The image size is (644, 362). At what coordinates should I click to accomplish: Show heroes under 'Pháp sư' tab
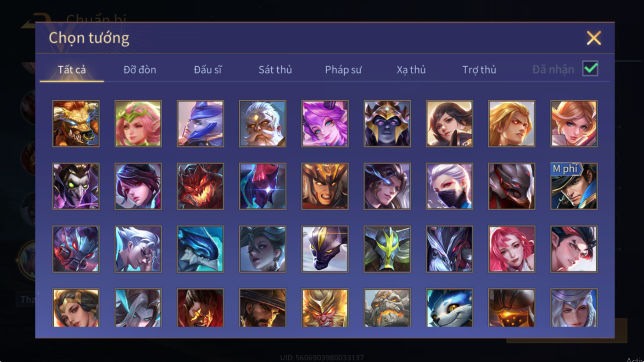click(x=343, y=69)
